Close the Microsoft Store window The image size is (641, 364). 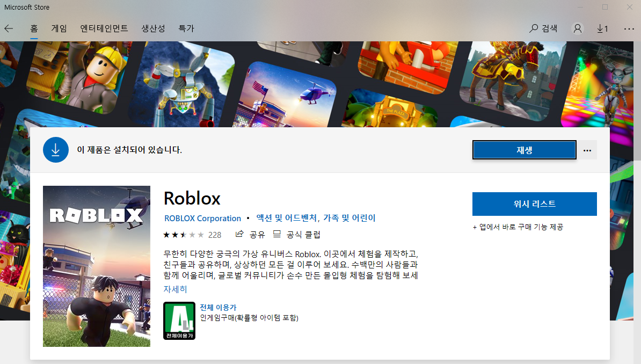click(630, 7)
